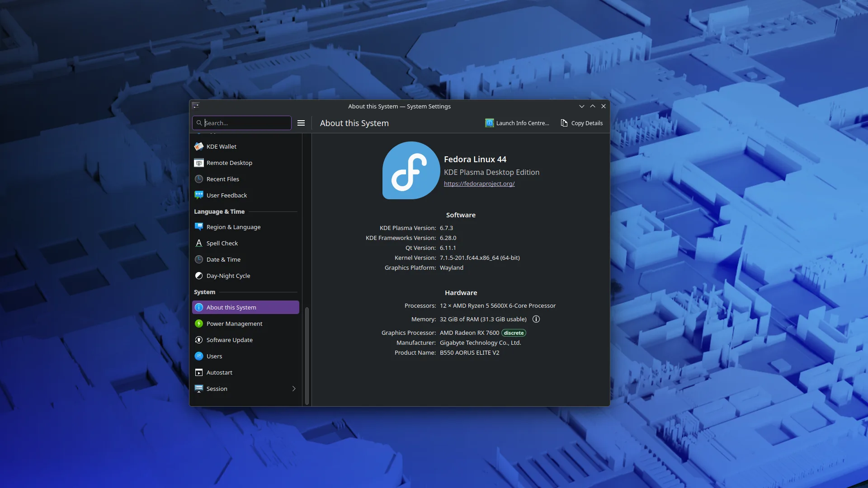Open Date & Time settings
This screenshot has width=868, height=488.
[x=245, y=259]
